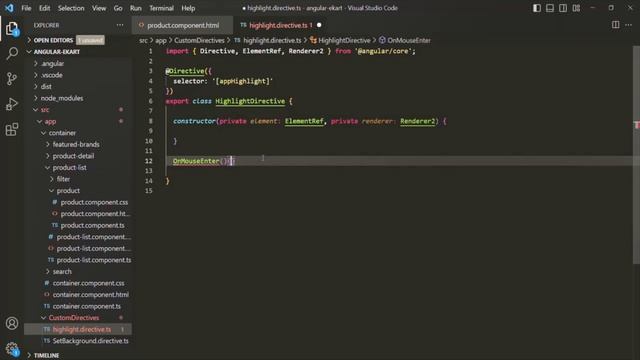The image size is (640, 360).
Task: Expand the node_modules folder
Action: tap(62, 98)
